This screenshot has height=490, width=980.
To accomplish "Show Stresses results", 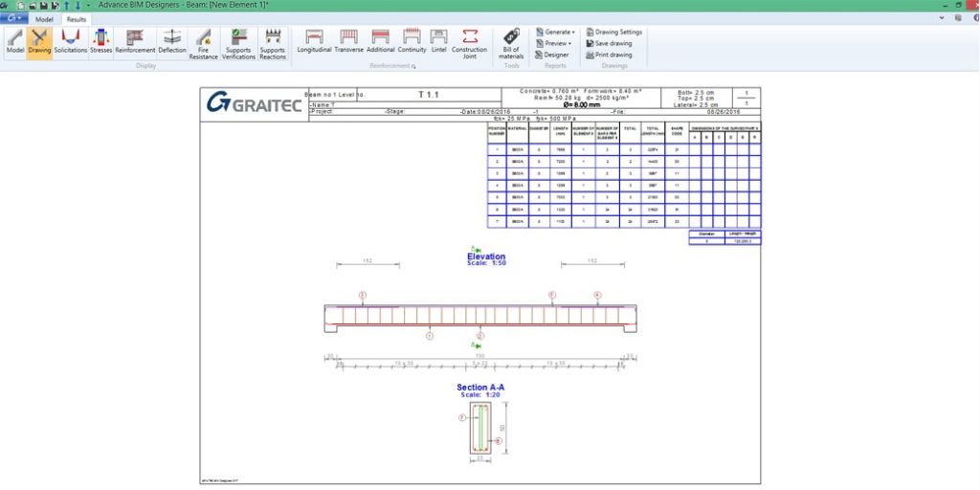I will 100,43.
